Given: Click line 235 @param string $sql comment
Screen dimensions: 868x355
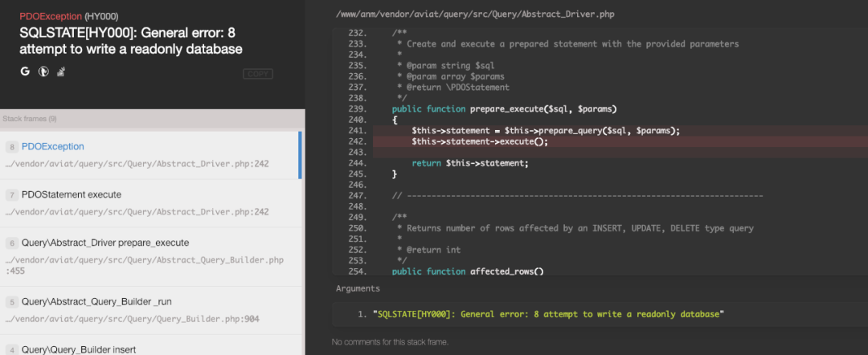Looking at the screenshot, I should 445,66.
